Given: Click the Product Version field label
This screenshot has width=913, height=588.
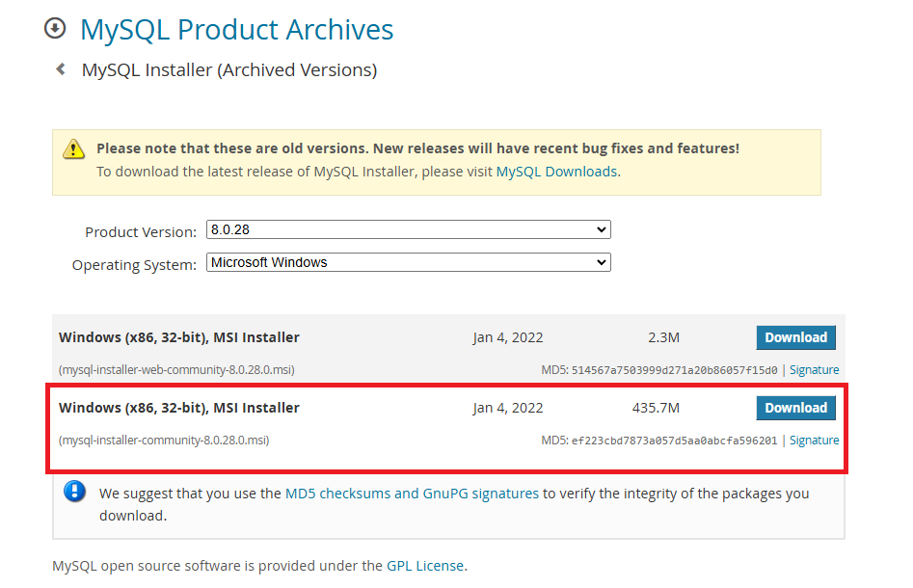Looking at the screenshot, I should (140, 232).
